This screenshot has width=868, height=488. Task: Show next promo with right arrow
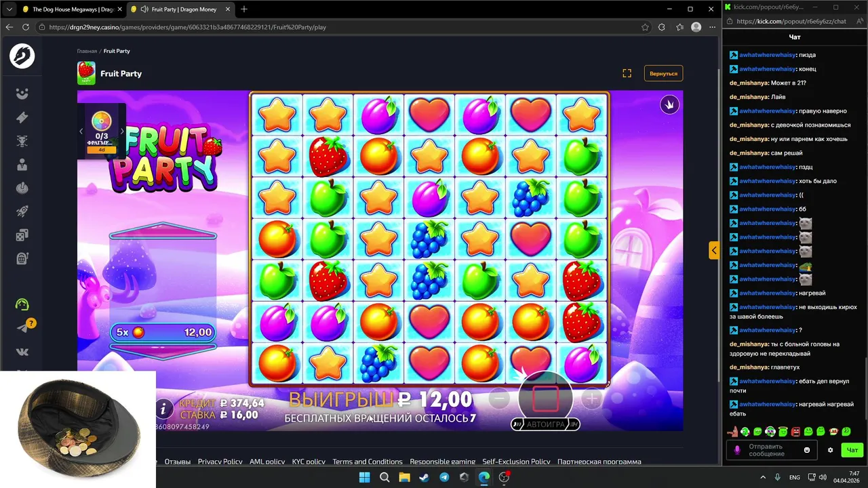122,131
